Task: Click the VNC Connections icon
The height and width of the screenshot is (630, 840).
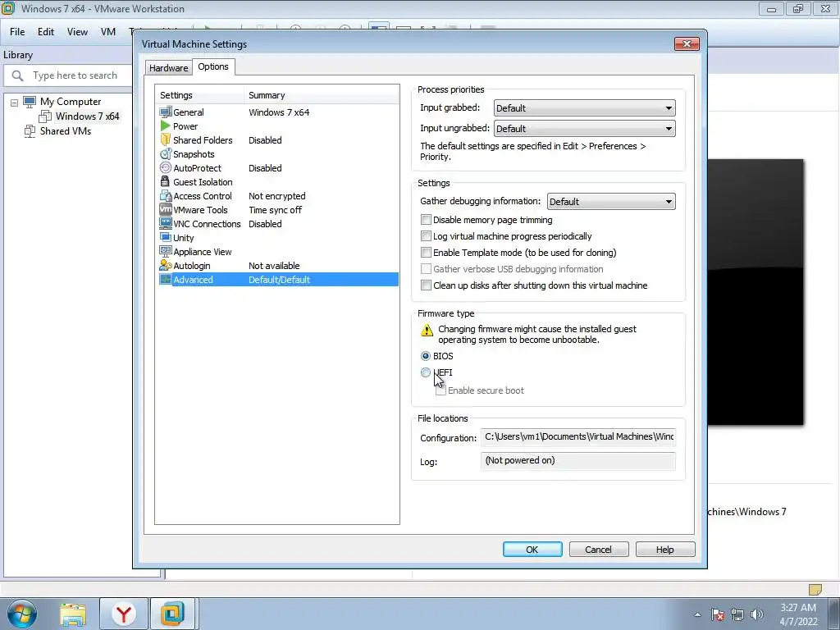Action: (166, 223)
